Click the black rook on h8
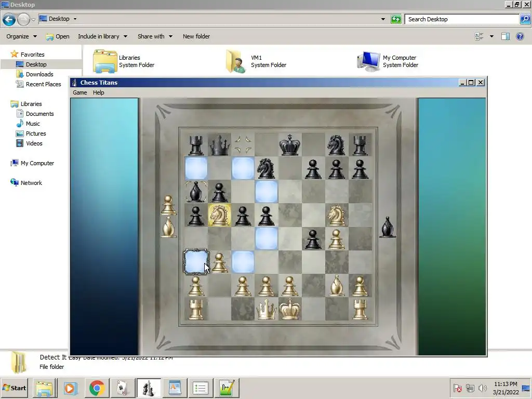Image resolution: width=532 pixels, height=399 pixels. (360, 144)
